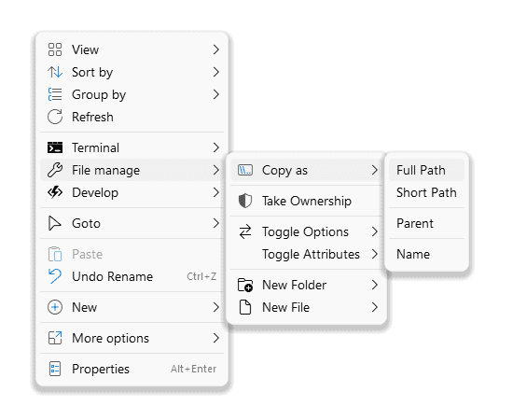
Task: Click the Toggle Options swap-arrows icon
Action: pyautogui.click(x=245, y=231)
